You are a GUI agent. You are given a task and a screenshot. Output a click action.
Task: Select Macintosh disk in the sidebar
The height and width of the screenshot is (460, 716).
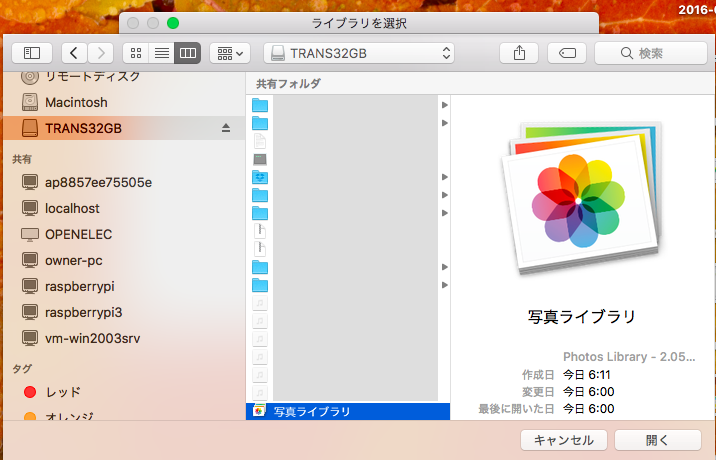pos(124,102)
